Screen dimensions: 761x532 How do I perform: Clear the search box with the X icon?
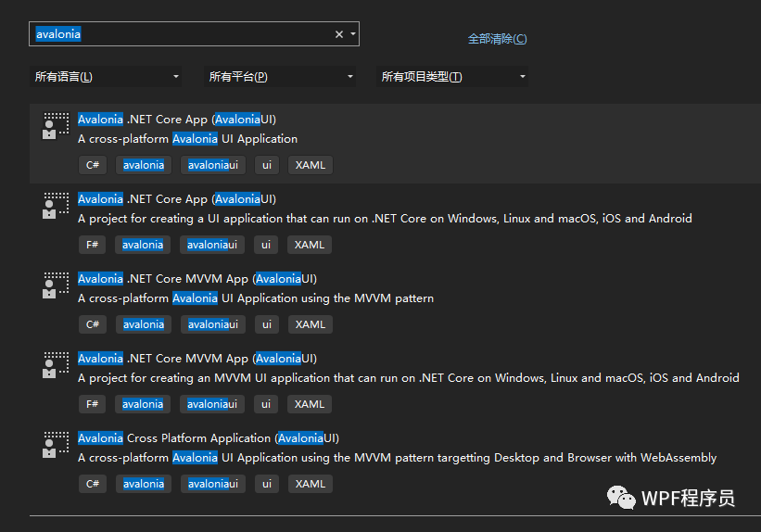339,34
